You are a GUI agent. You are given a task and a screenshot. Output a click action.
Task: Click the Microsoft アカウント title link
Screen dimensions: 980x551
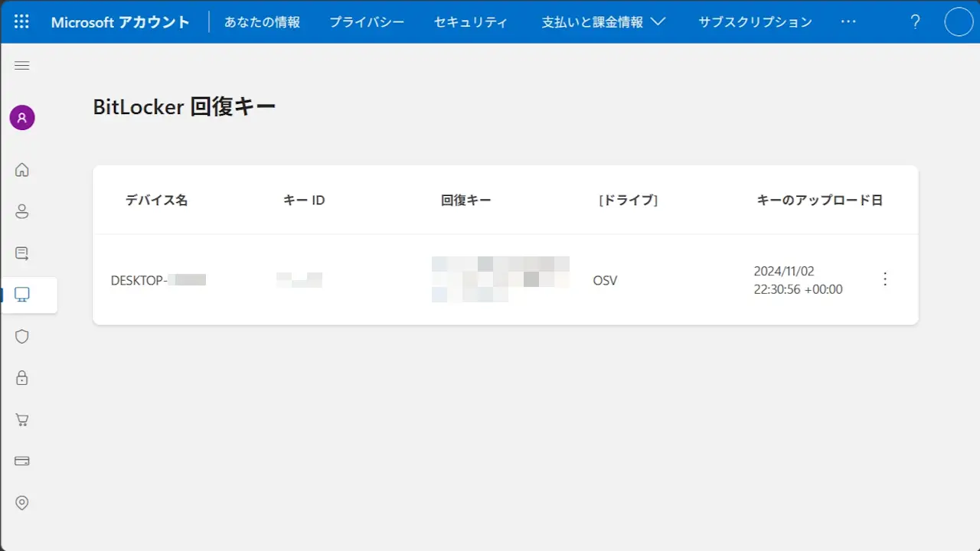pyautogui.click(x=120, y=22)
